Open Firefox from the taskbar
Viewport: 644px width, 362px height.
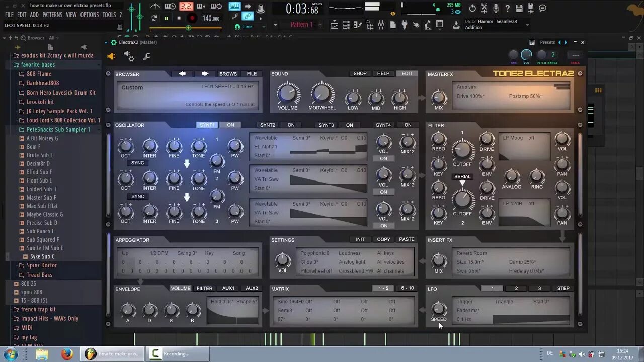pos(67,354)
